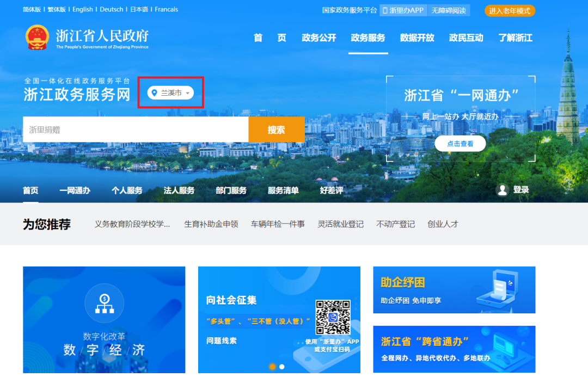588x383 pixels.
Task: Select the 一网通办 tab
Action: pyautogui.click(x=75, y=190)
